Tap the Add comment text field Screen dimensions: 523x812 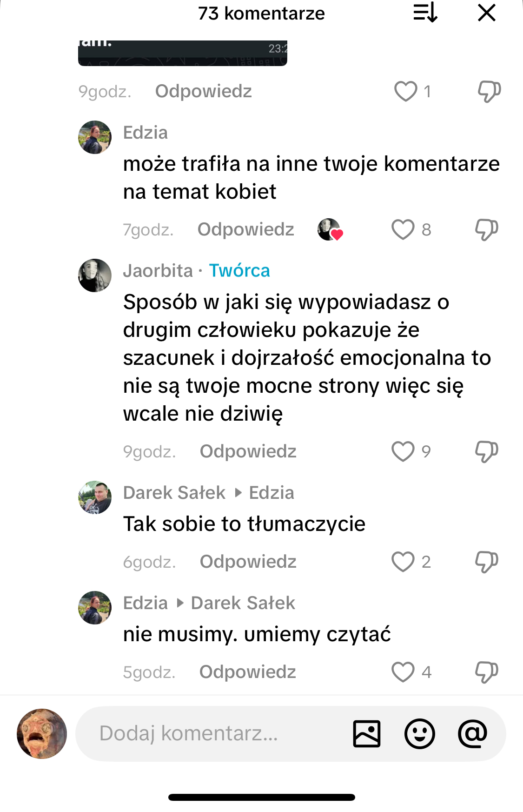(209, 734)
